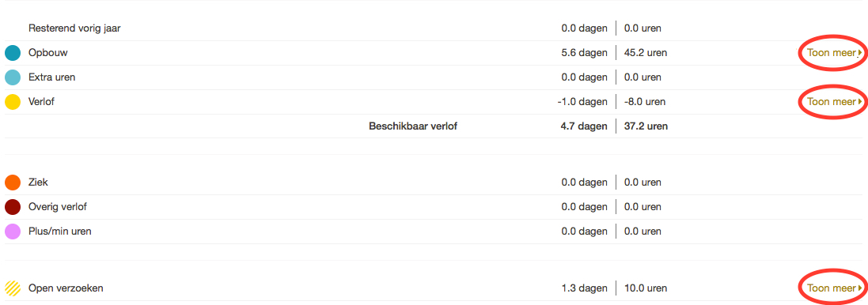Click the 1.3 dagen open requests value
The height and width of the screenshot is (305, 868).
tap(584, 288)
